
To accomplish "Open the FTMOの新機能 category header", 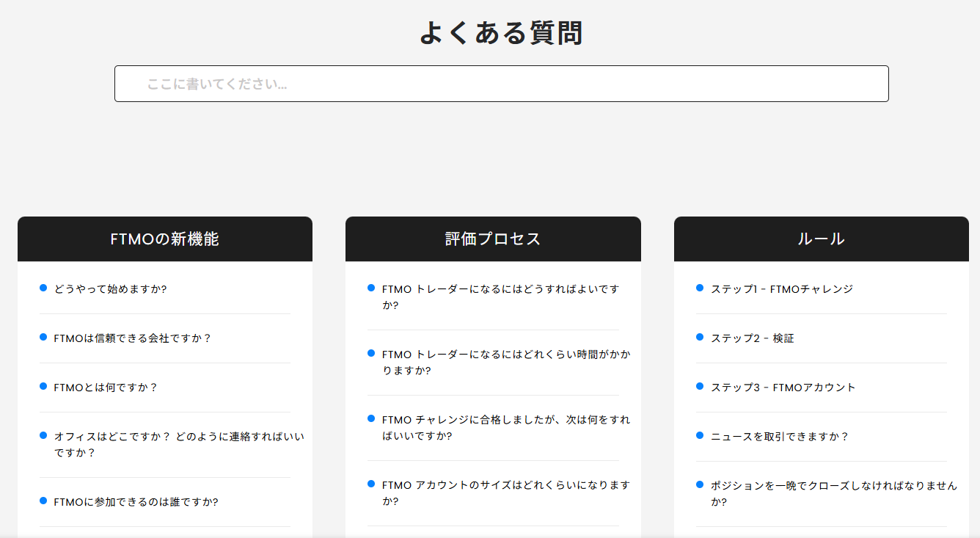I will pos(164,239).
